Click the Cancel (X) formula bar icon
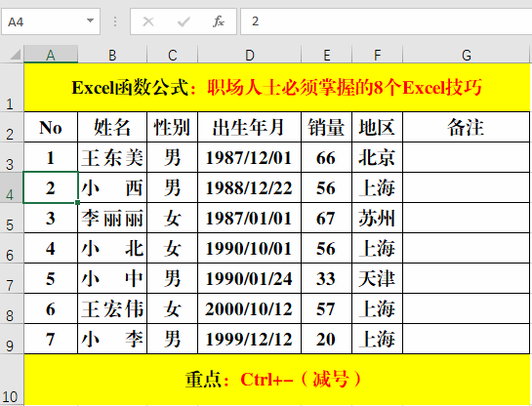Viewport: 532px width, 406px height. [148, 21]
